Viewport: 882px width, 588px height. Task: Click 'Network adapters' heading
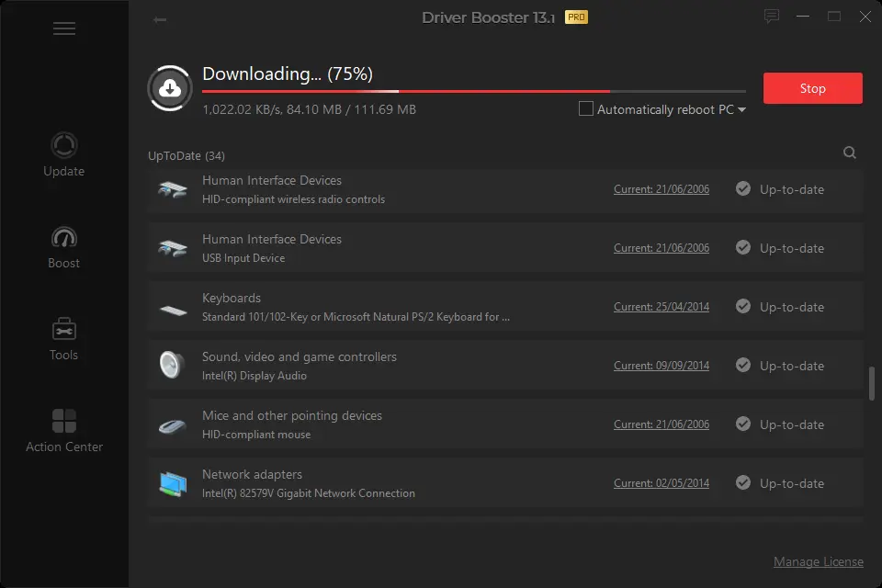(252, 474)
